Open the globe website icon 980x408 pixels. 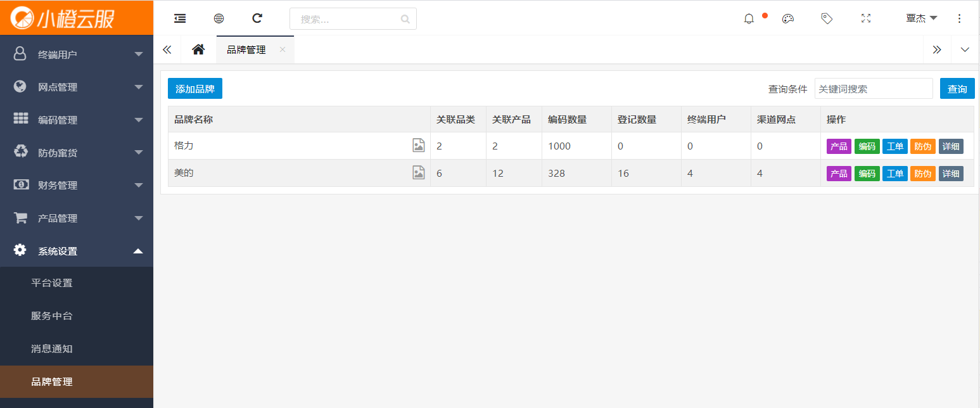coord(219,18)
